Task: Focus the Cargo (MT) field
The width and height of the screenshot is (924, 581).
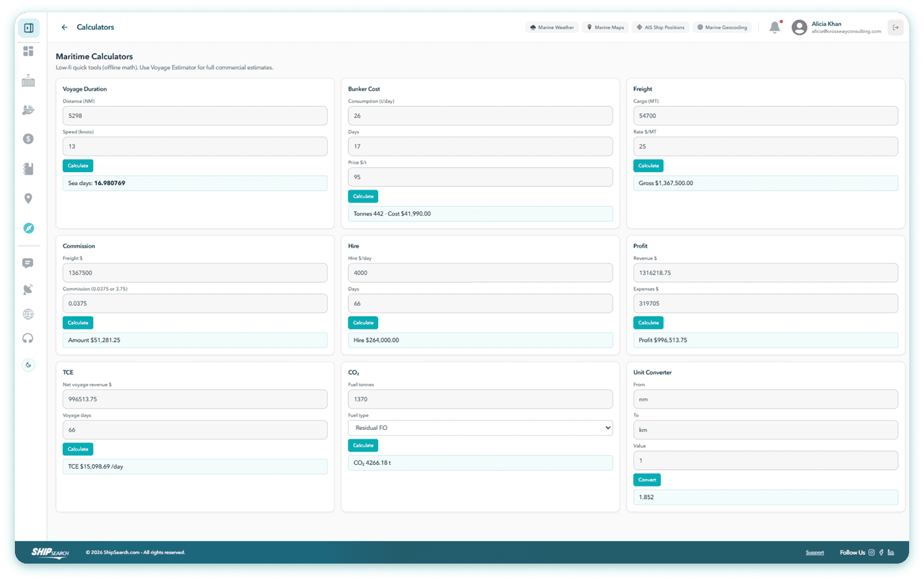Action: 766,116
